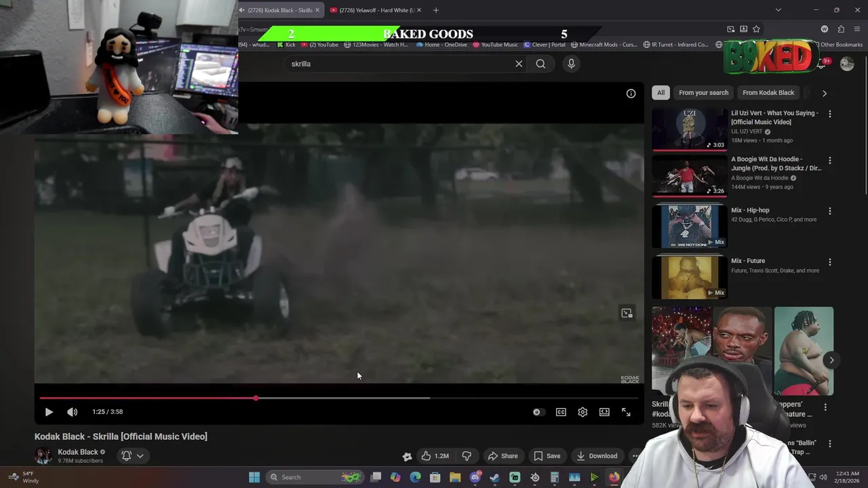
Task: Select the From your search chip
Action: pos(703,93)
